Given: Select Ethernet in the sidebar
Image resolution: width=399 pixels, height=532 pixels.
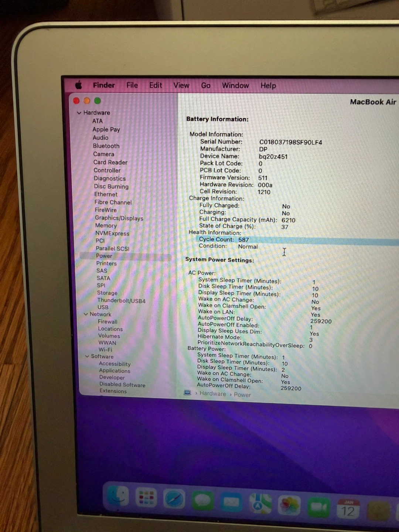Looking at the screenshot, I should (106, 194).
